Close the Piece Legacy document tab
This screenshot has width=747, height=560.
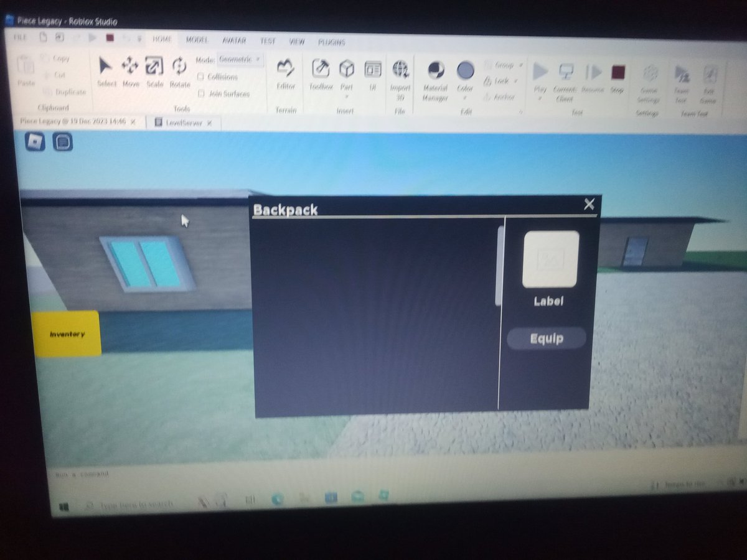[133, 122]
